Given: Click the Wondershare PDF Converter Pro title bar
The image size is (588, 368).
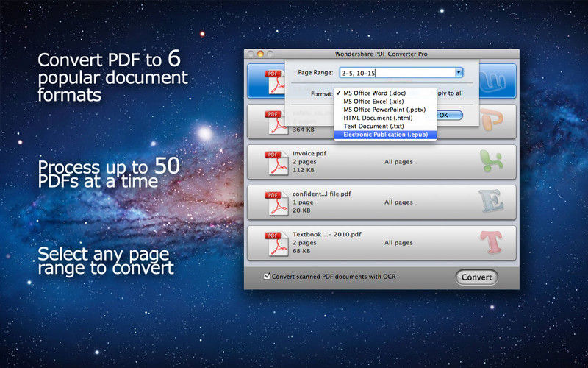Looking at the screenshot, I should [x=381, y=54].
